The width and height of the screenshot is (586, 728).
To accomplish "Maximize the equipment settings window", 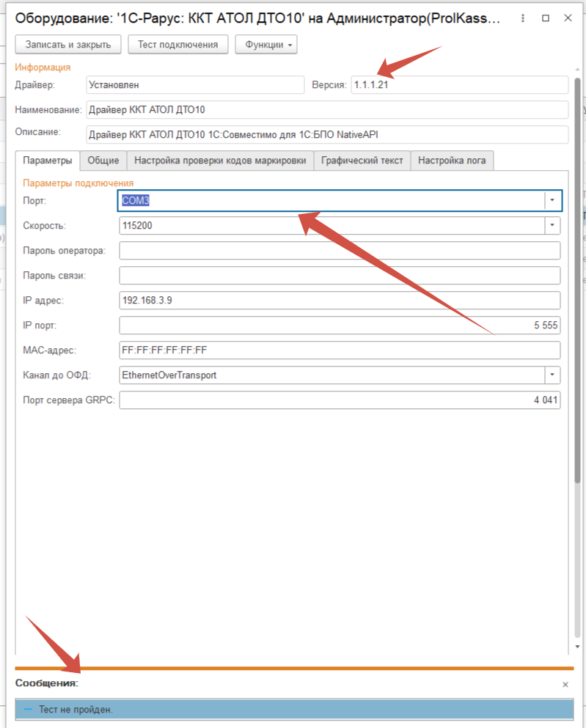I will click(x=546, y=18).
